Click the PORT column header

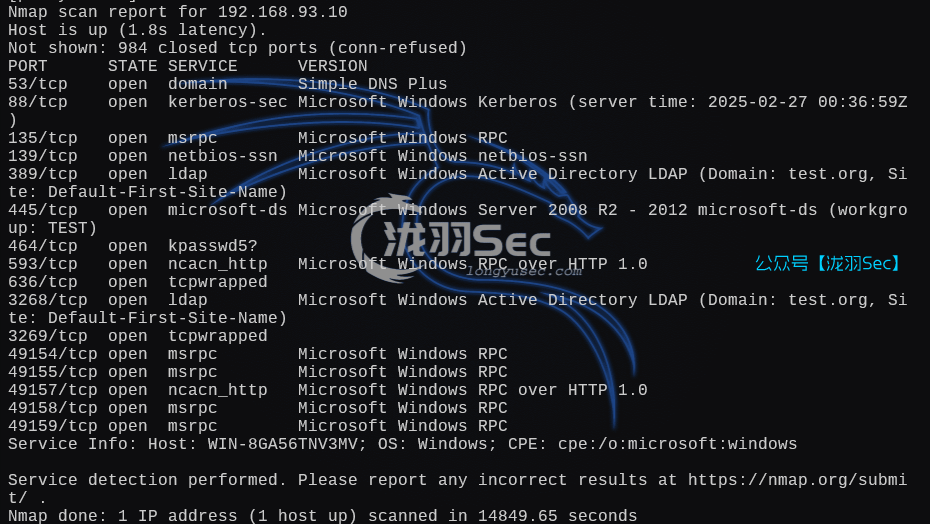pos(28,66)
